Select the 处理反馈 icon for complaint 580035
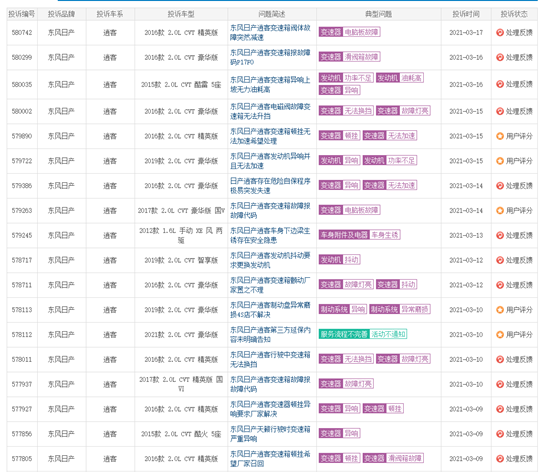The image size is (554, 472). coord(500,84)
